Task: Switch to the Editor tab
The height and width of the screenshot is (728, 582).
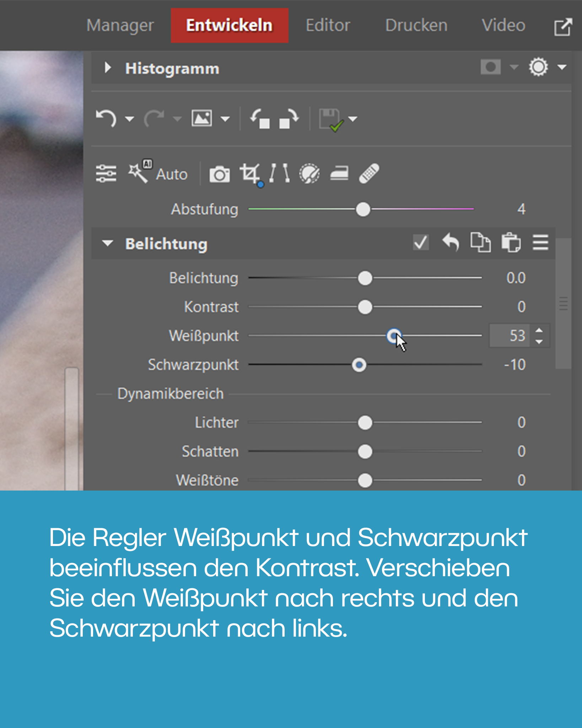Action: (328, 26)
